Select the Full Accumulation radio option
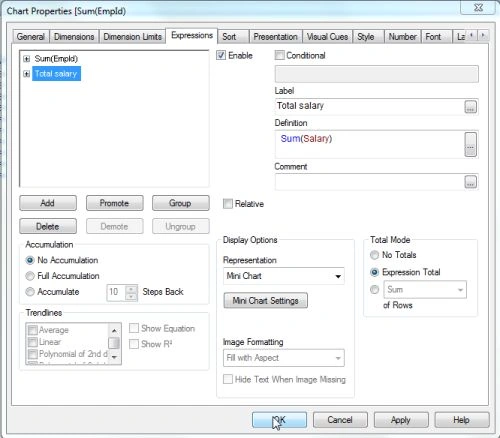The width and height of the screenshot is (500, 438). click(x=30, y=276)
